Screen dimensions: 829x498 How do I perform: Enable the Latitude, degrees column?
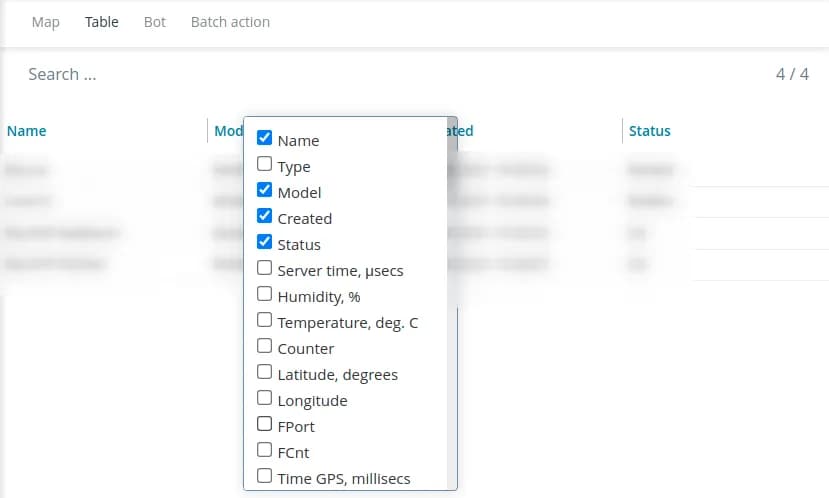click(265, 372)
